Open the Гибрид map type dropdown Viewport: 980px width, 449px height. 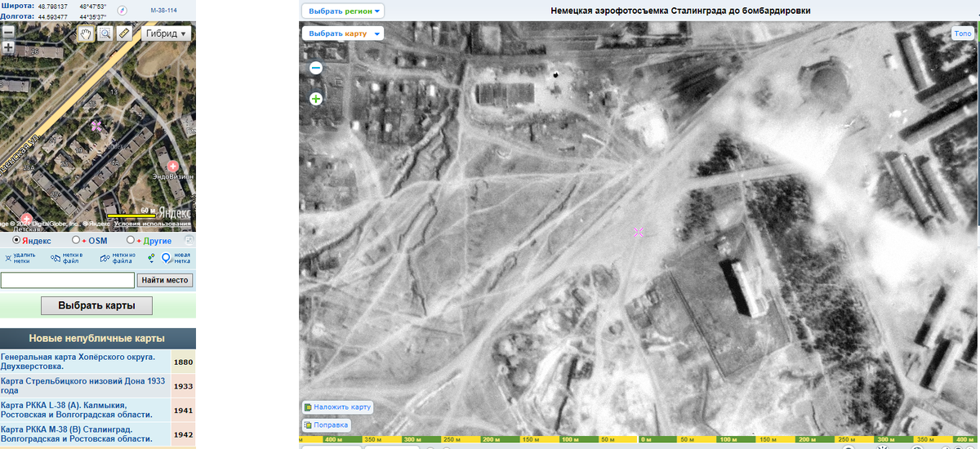click(x=167, y=33)
